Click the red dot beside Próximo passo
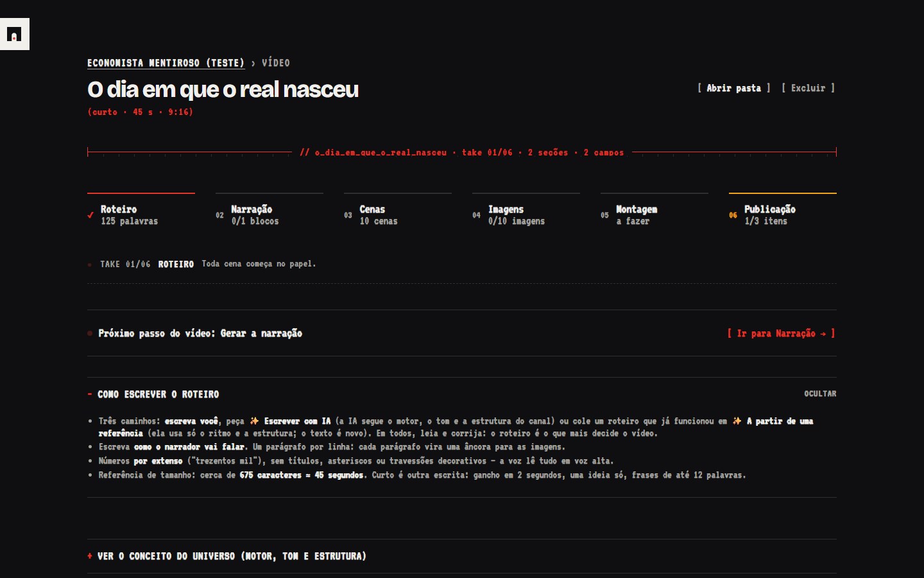 90,333
